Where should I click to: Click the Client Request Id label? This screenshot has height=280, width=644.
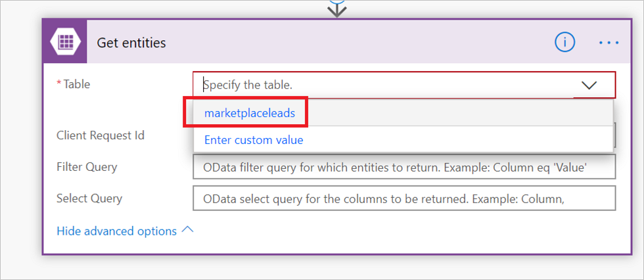point(101,135)
